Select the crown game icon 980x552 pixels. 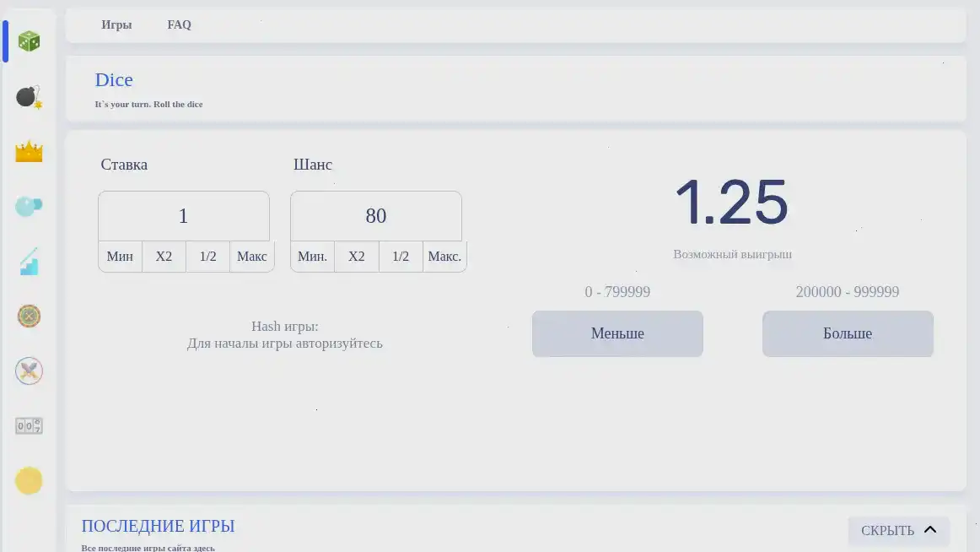(x=29, y=150)
